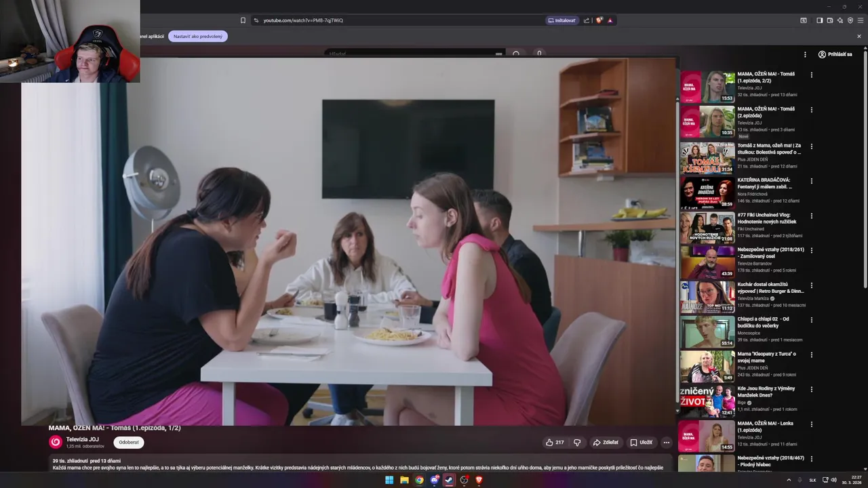The width and height of the screenshot is (868, 488).
Task: Open '#77 Fiki Unchained Vlog' video title
Action: pos(767,218)
